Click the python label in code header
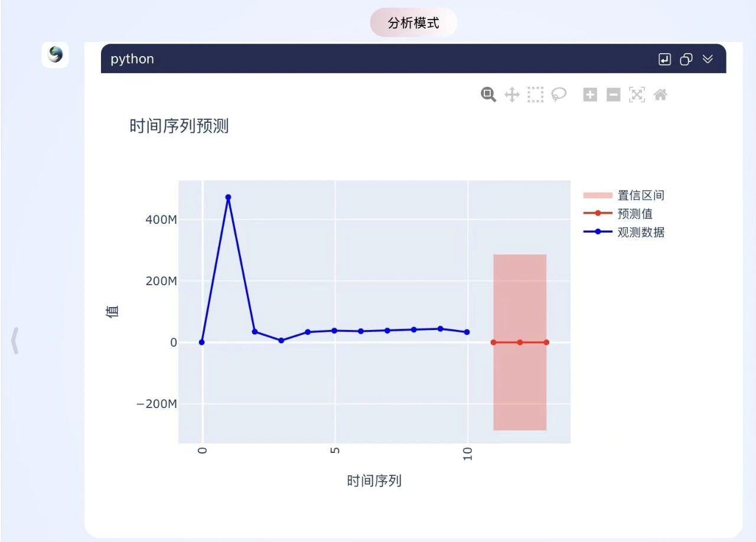The height and width of the screenshot is (542, 756). pyautogui.click(x=132, y=59)
